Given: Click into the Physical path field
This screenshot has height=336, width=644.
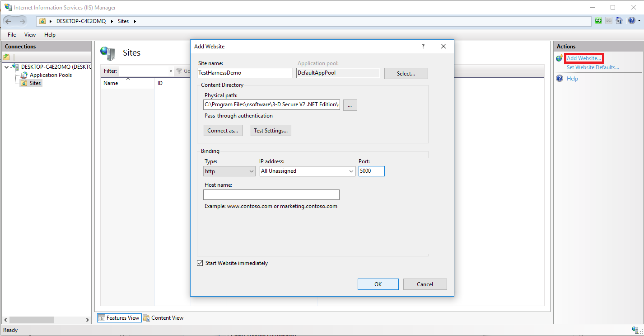Looking at the screenshot, I should click(x=271, y=104).
